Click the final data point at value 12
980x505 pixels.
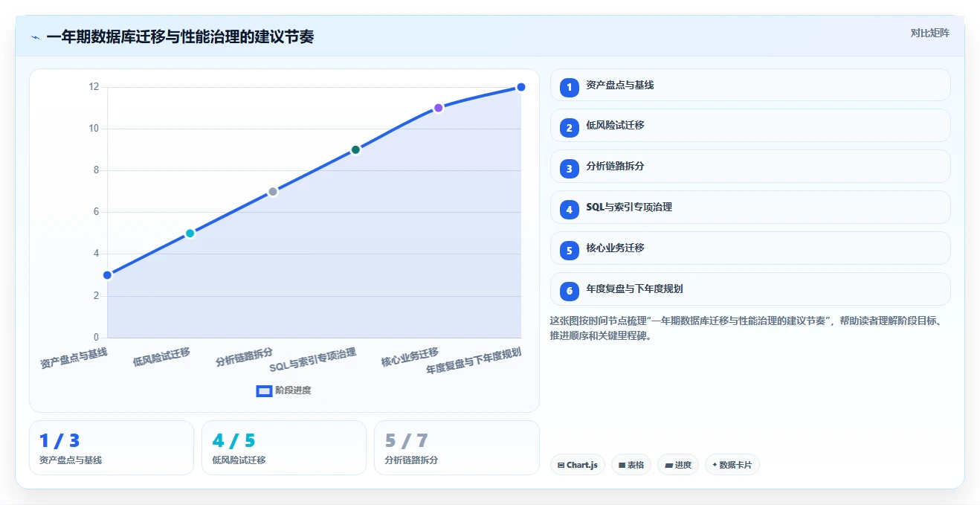(x=520, y=87)
